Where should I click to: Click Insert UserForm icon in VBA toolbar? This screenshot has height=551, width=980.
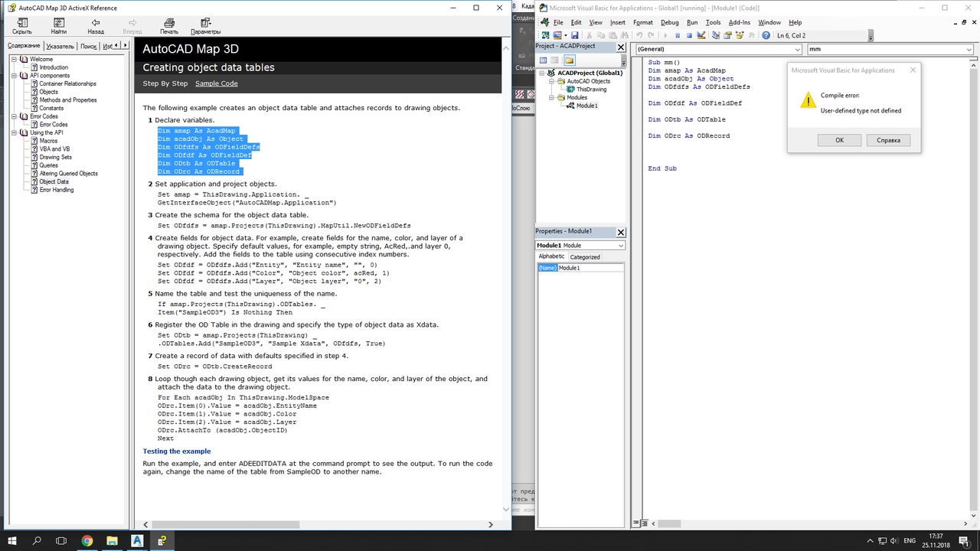[x=557, y=35]
